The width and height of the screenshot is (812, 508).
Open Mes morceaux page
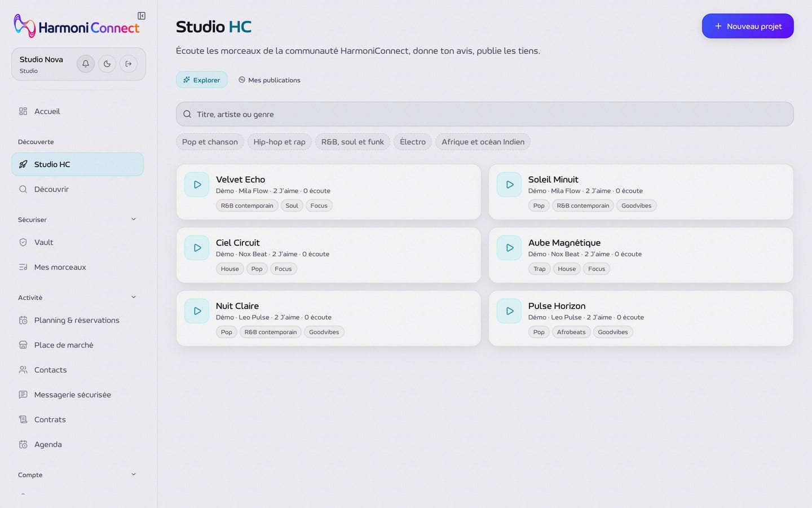pyautogui.click(x=77, y=267)
